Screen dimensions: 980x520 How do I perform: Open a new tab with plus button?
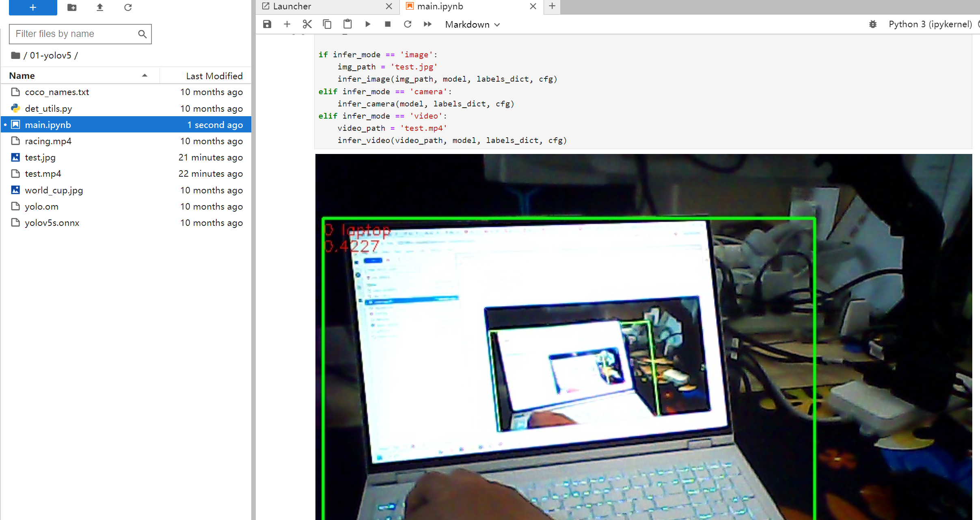[x=552, y=6]
